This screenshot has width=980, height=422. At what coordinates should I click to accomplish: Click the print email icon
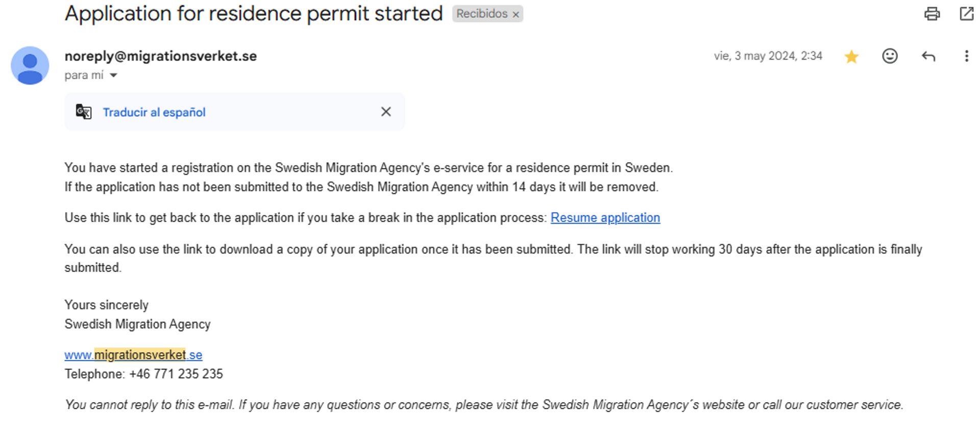click(932, 14)
